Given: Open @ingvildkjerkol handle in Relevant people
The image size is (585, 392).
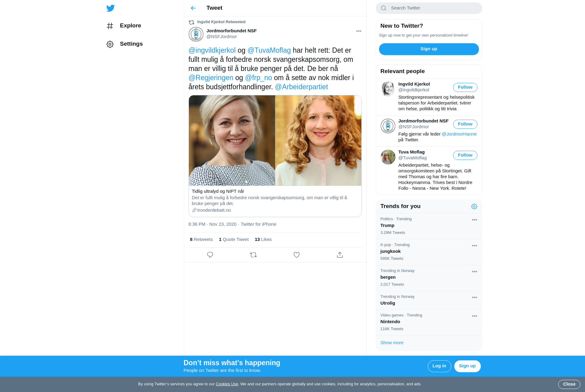Looking at the screenshot, I should (413, 90).
